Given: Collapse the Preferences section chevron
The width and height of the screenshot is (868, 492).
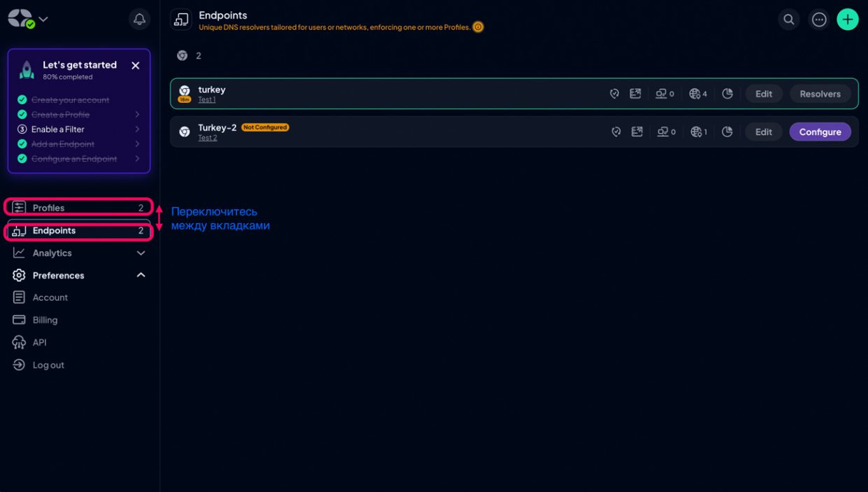Looking at the screenshot, I should pos(141,275).
